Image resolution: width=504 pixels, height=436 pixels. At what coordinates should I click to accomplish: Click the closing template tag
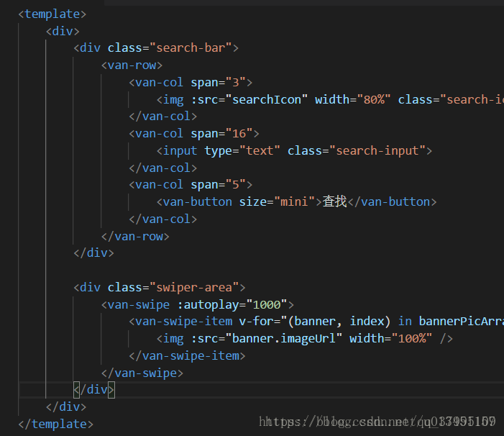pos(55,424)
